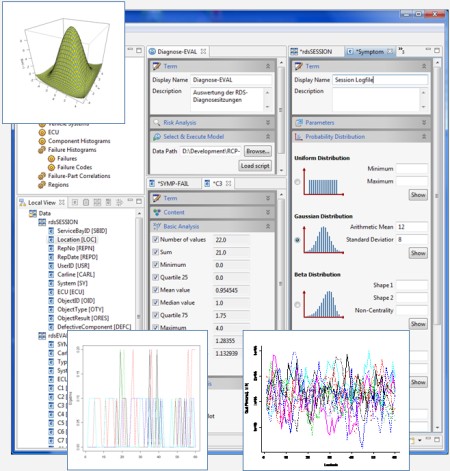
Task: Collapse the Basic Analysis section
Action: (x=268, y=226)
